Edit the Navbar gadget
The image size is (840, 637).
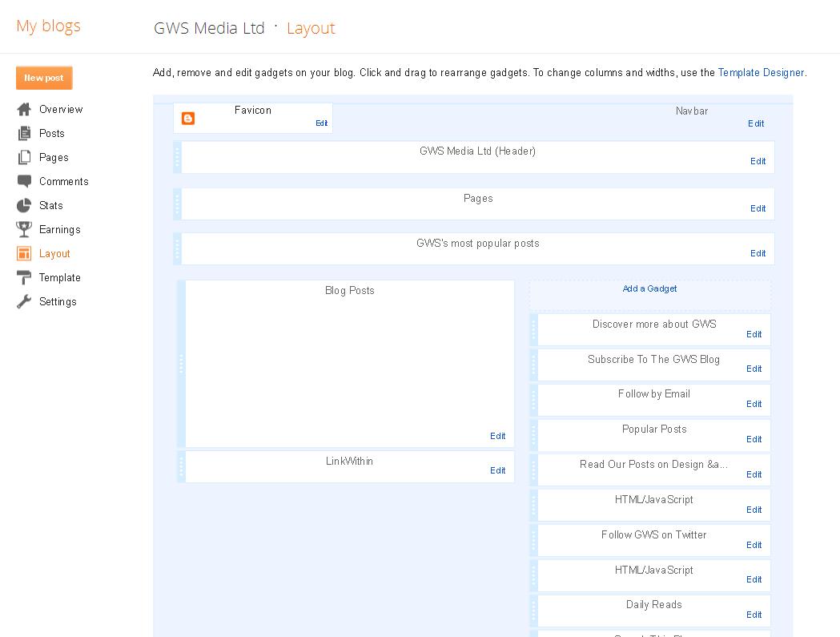tap(756, 124)
